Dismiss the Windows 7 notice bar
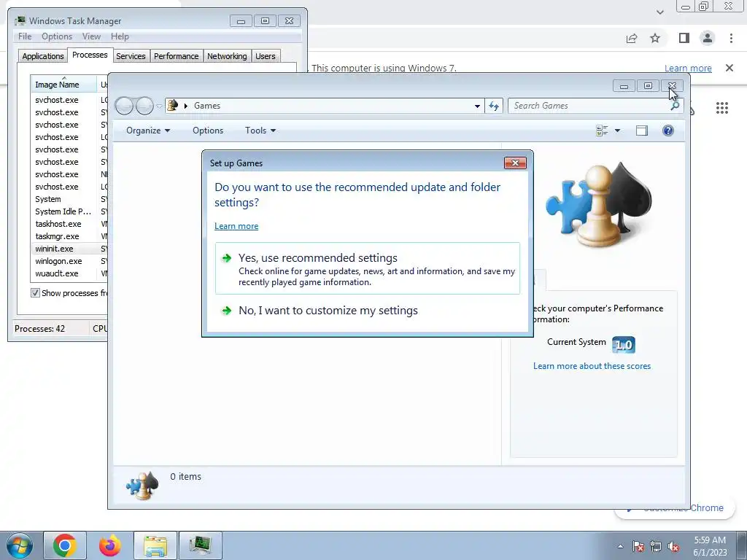The width and height of the screenshot is (747, 560). pos(729,68)
